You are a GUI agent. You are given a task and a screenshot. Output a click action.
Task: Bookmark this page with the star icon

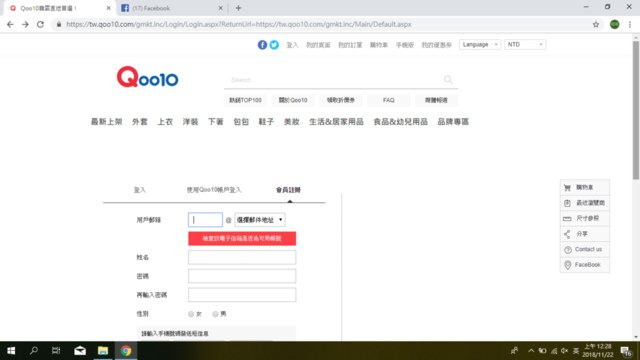(596, 24)
